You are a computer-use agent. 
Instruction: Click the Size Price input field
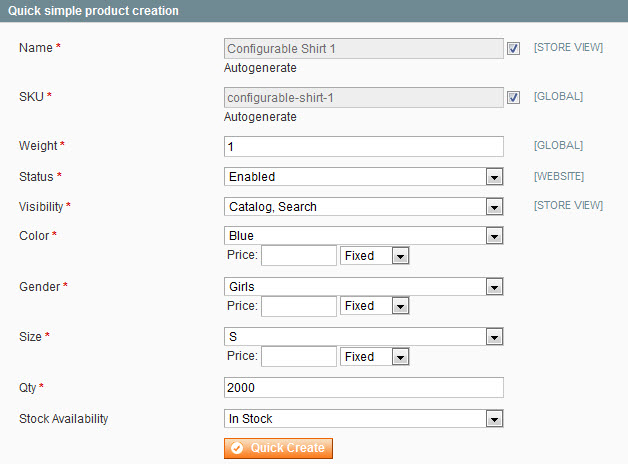[299, 356]
